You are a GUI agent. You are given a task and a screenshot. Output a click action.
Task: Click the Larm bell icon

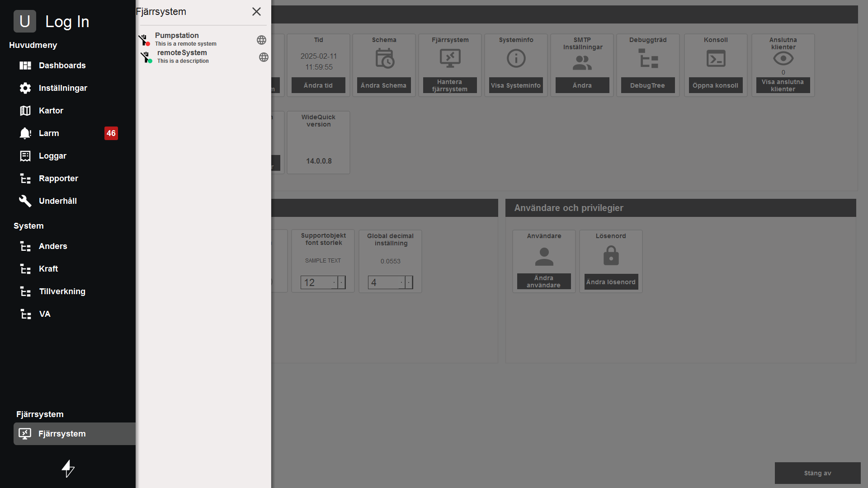click(25, 133)
